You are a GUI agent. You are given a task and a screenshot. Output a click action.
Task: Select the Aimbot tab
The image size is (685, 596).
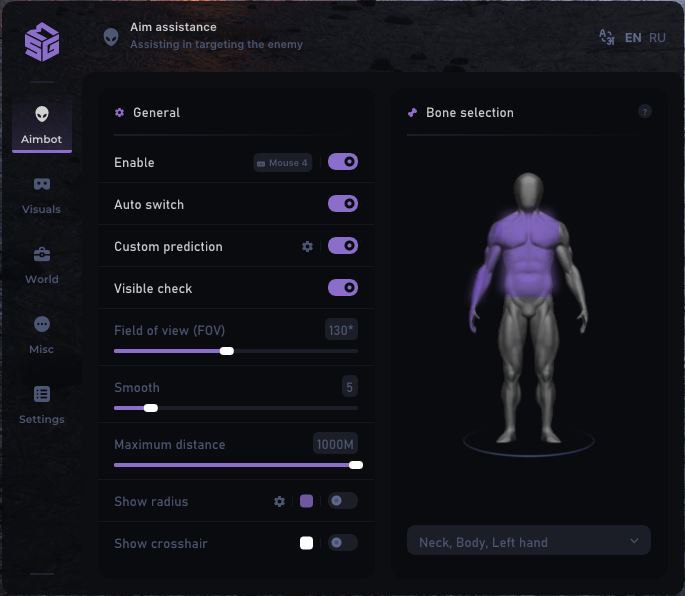(x=42, y=125)
